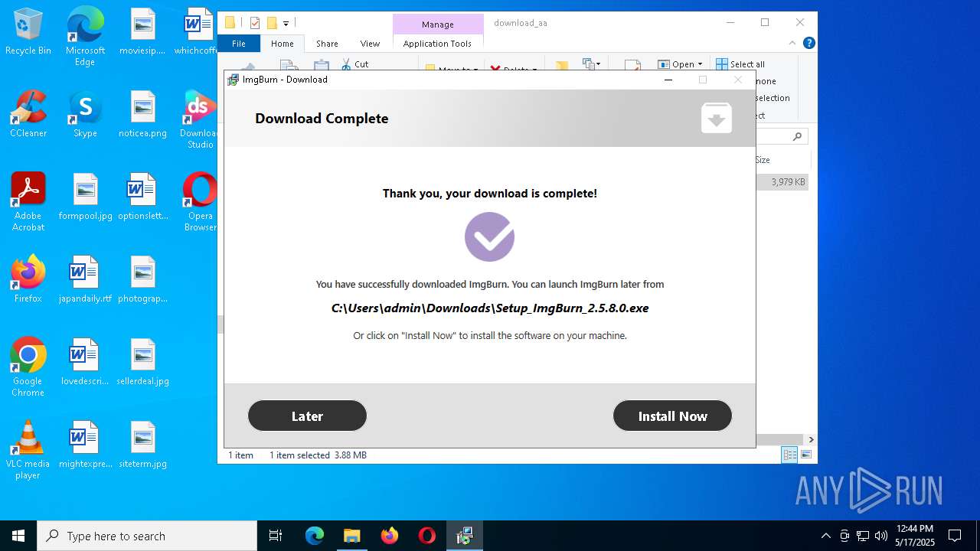The image size is (980, 551).
Task: Select mightexpre Word document on desktop
Action: click(85, 445)
